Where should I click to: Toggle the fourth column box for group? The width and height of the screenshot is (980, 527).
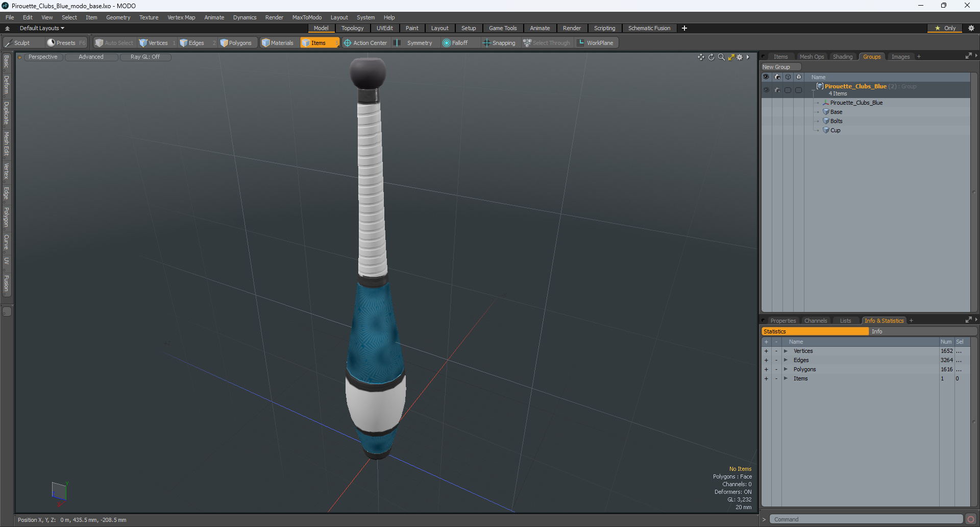point(799,90)
